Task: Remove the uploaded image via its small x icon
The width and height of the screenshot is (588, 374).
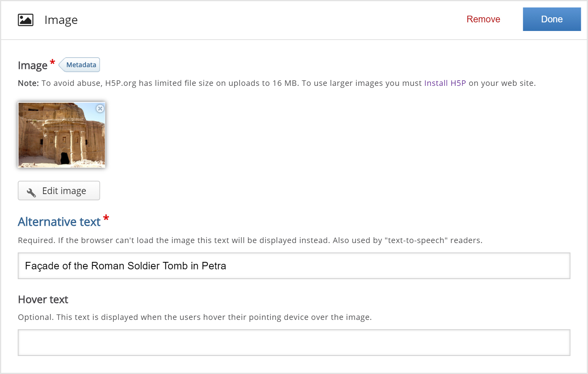Action: point(100,109)
